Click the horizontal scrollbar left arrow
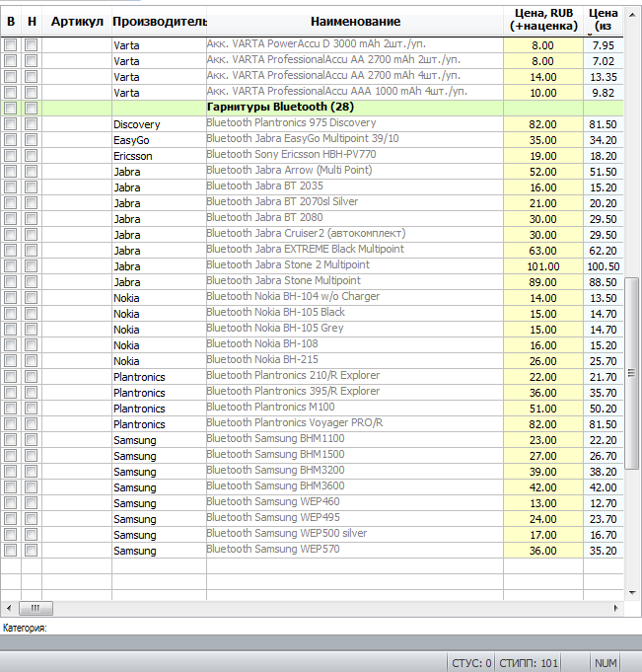 coord(9,608)
